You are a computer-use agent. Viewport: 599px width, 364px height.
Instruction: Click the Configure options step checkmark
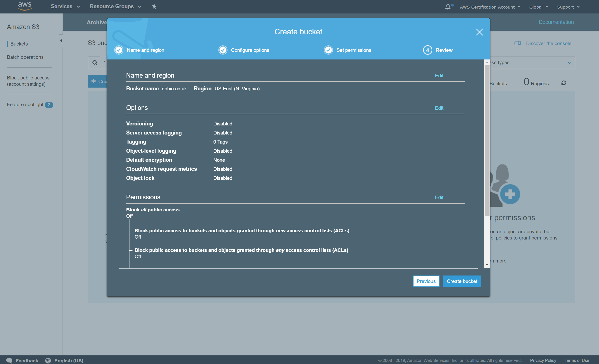223,50
